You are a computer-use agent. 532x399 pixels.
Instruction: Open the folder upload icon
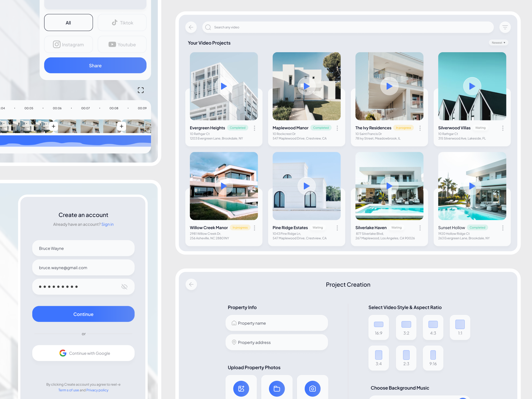277,388
